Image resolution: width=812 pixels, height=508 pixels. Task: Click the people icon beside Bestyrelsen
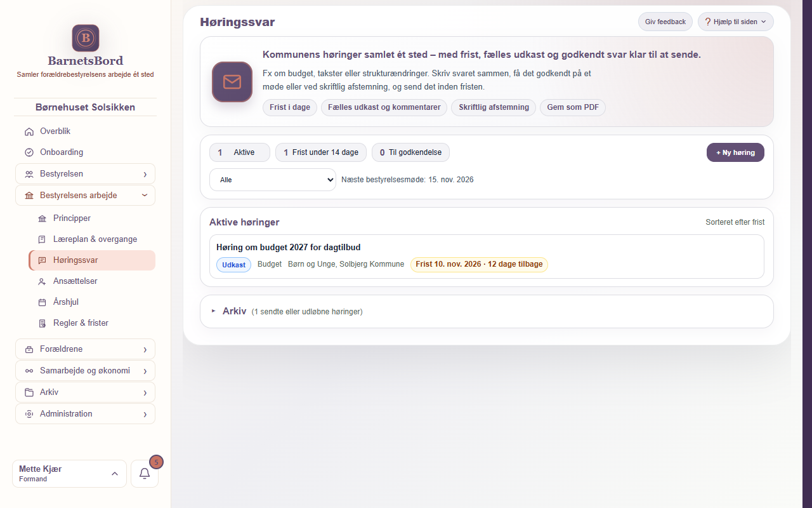[29, 174]
